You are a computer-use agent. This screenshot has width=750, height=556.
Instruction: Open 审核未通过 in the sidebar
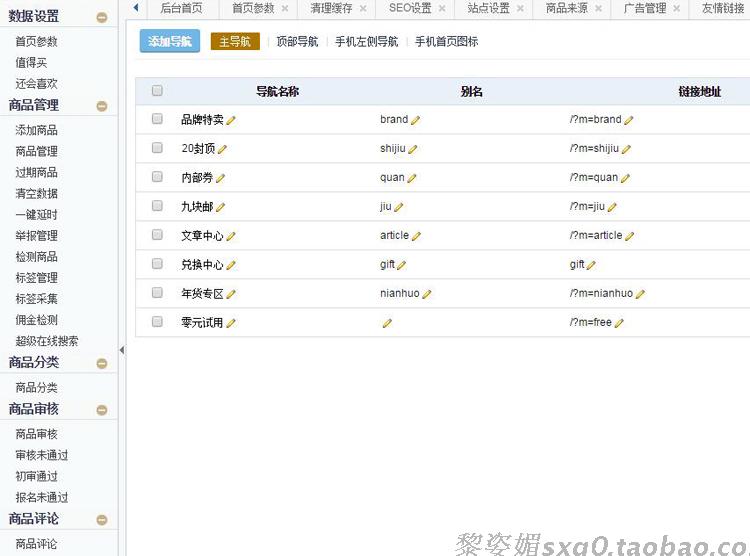point(42,455)
